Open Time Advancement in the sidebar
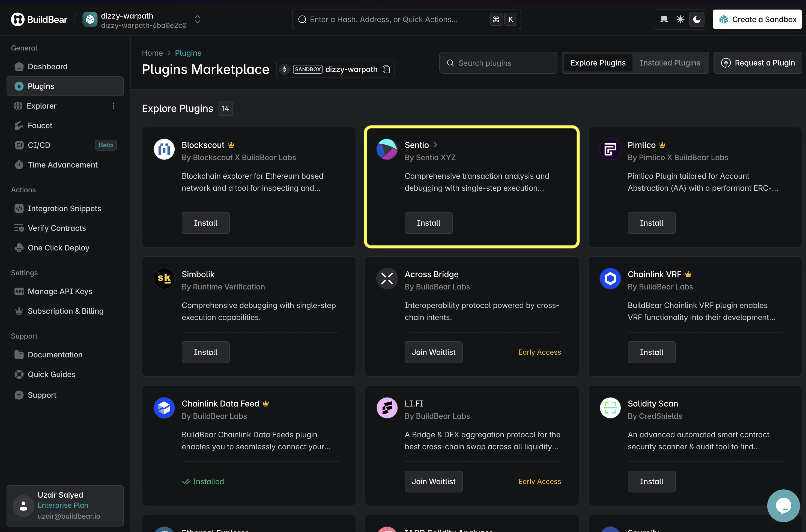Viewport: 806px width, 532px height. tap(65, 165)
